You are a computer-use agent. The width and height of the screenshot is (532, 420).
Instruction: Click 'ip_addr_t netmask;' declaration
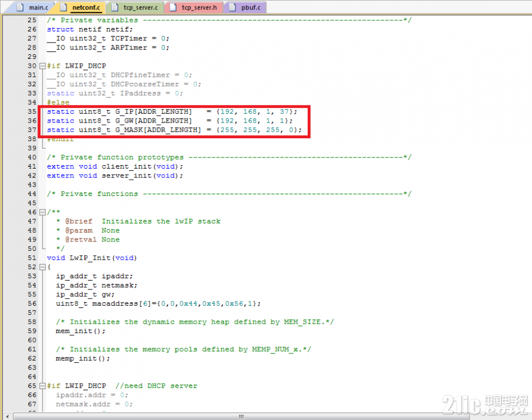97,286
